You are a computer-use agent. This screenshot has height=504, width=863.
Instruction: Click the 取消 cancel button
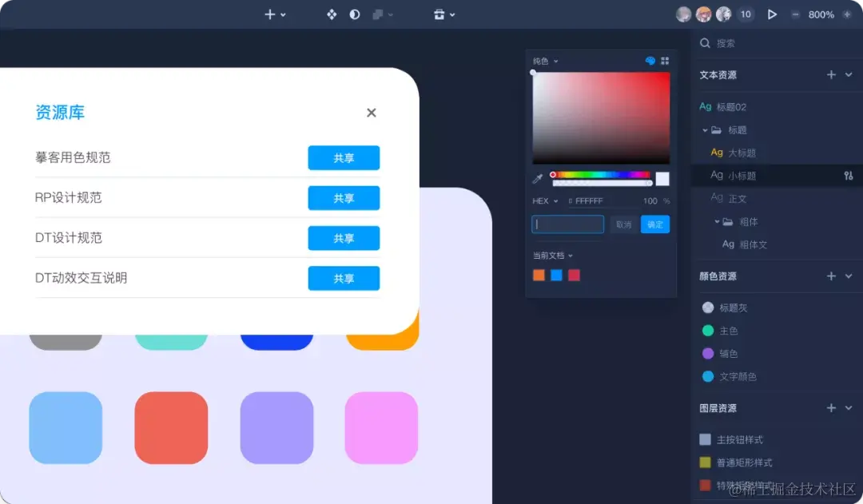point(623,224)
